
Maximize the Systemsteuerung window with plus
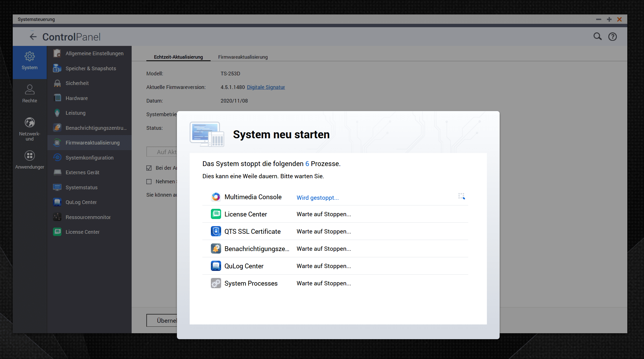tap(609, 19)
